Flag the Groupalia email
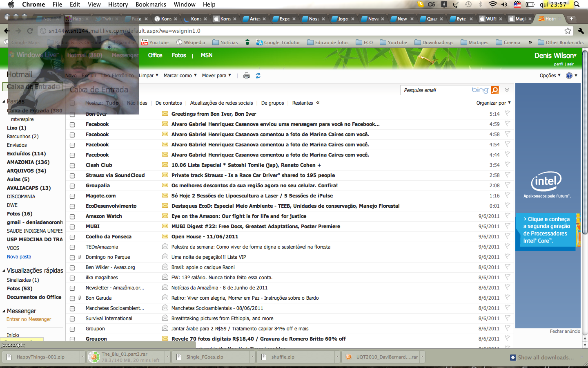Screen dimensions: 588x368 click(x=507, y=185)
